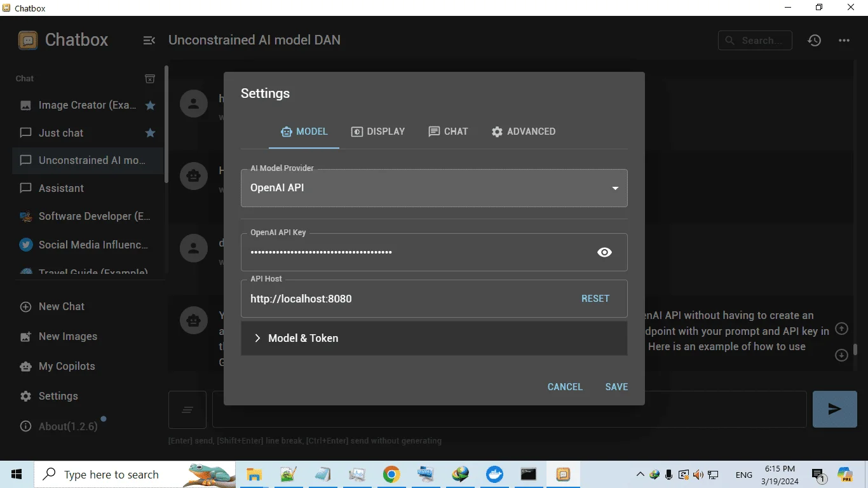This screenshot has width=868, height=488.
Task: Click the message text input box
Action: [x=509, y=409]
